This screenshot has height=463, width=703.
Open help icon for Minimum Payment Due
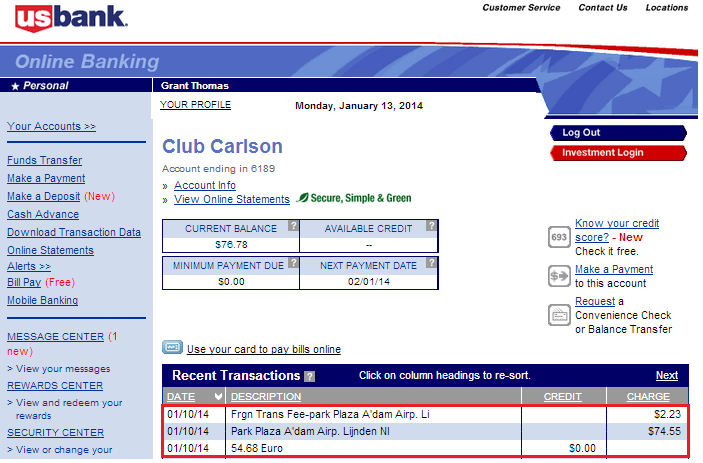click(293, 263)
